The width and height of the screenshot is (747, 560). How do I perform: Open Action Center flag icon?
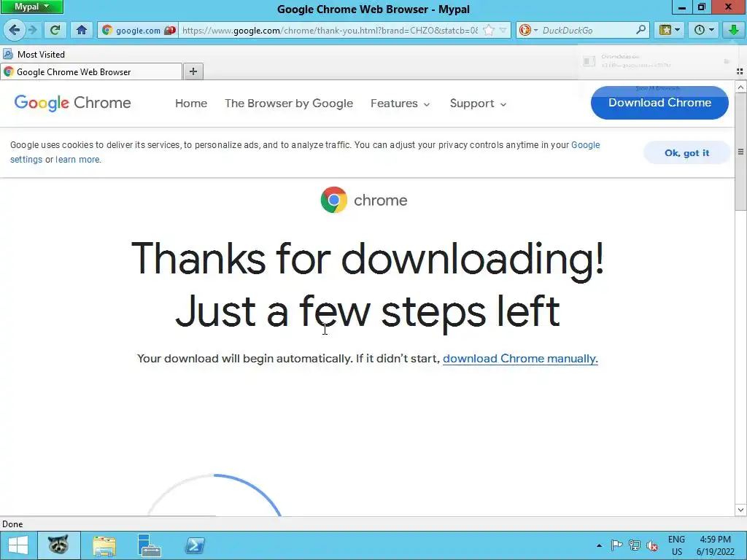click(x=616, y=545)
